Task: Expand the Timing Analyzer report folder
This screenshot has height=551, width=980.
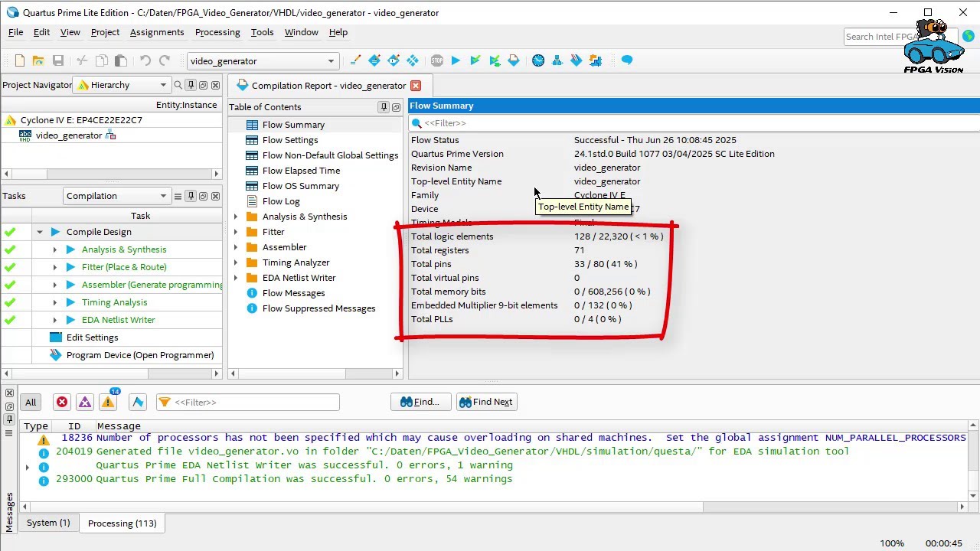Action: click(x=236, y=262)
